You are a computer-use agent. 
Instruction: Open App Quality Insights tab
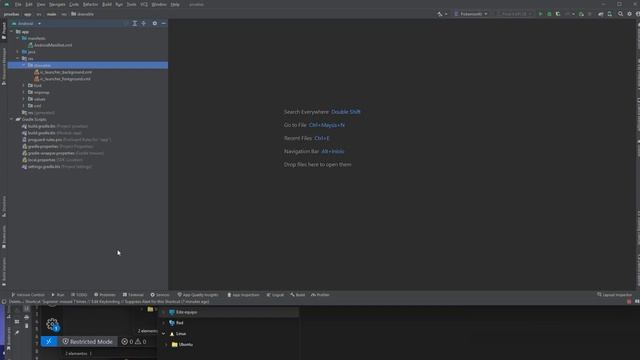coord(198,295)
